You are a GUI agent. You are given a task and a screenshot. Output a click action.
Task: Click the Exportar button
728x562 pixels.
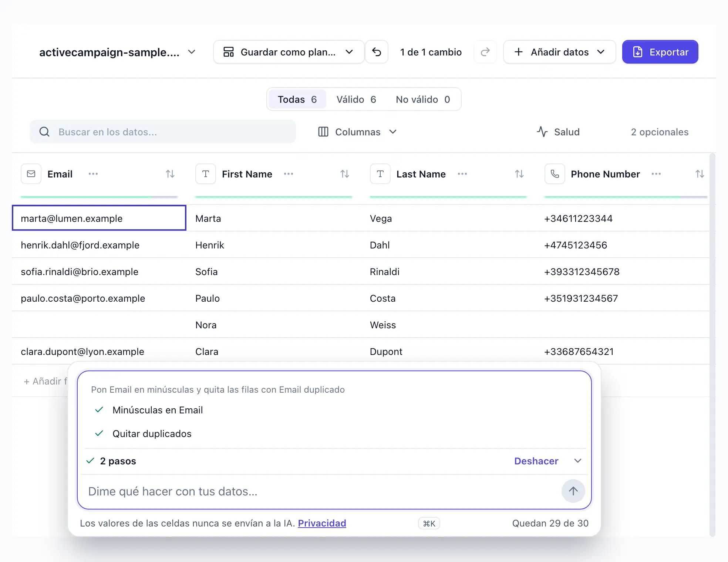pyautogui.click(x=660, y=52)
